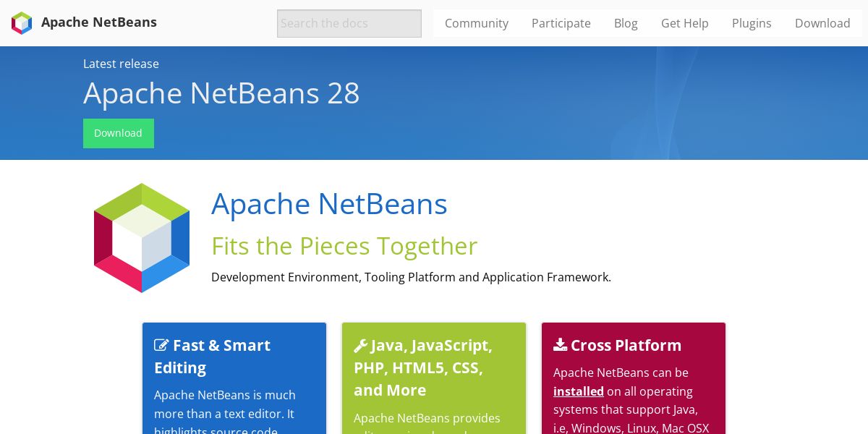
Task: Open the Plugins page
Action: [x=752, y=23]
